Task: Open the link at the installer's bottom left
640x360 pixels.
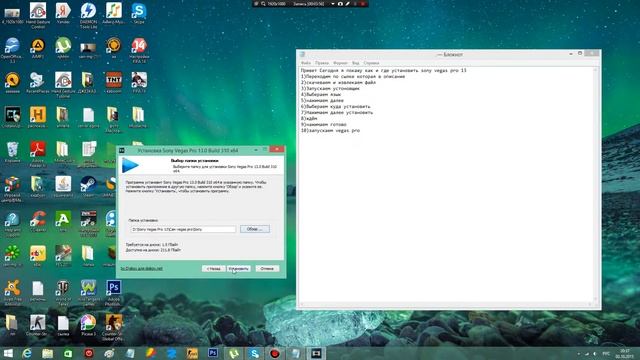Action: (x=142, y=269)
